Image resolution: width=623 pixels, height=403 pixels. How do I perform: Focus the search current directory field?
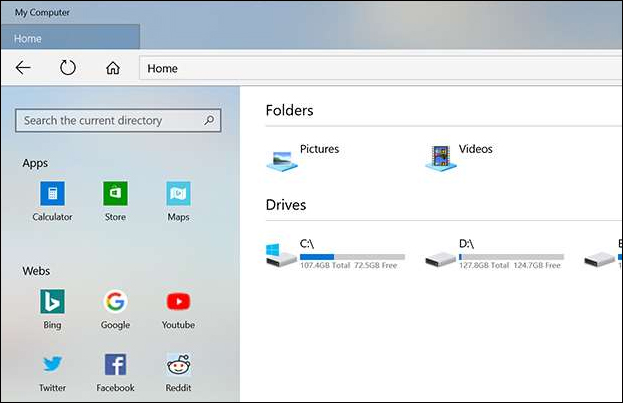point(118,120)
